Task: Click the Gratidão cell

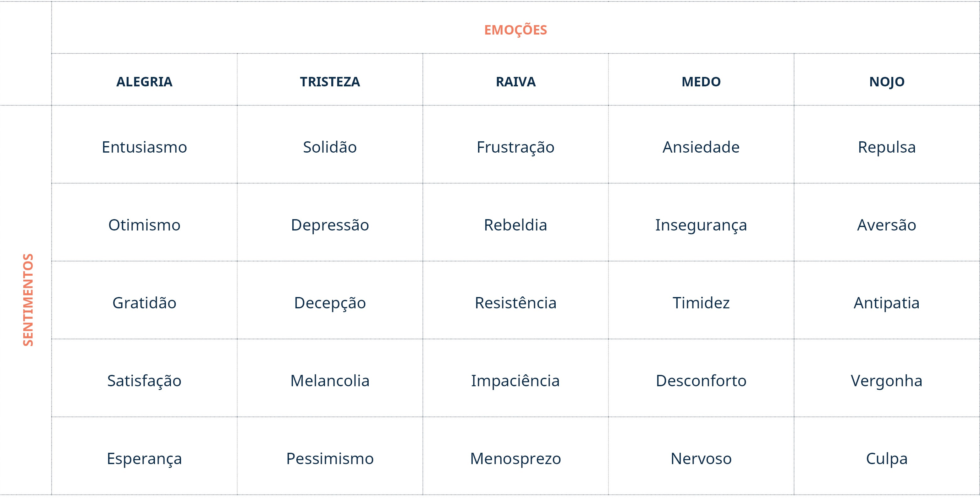Action: tap(144, 303)
